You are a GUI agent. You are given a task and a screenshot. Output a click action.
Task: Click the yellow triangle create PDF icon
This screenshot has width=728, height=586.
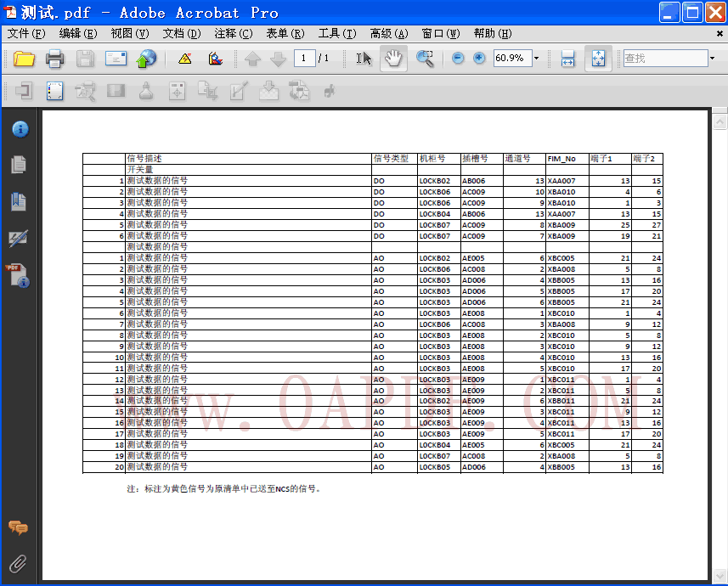point(185,59)
